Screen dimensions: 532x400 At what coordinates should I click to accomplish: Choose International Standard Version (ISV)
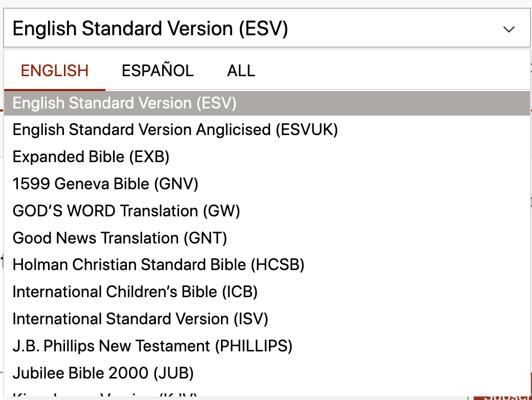click(x=140, y=319)
